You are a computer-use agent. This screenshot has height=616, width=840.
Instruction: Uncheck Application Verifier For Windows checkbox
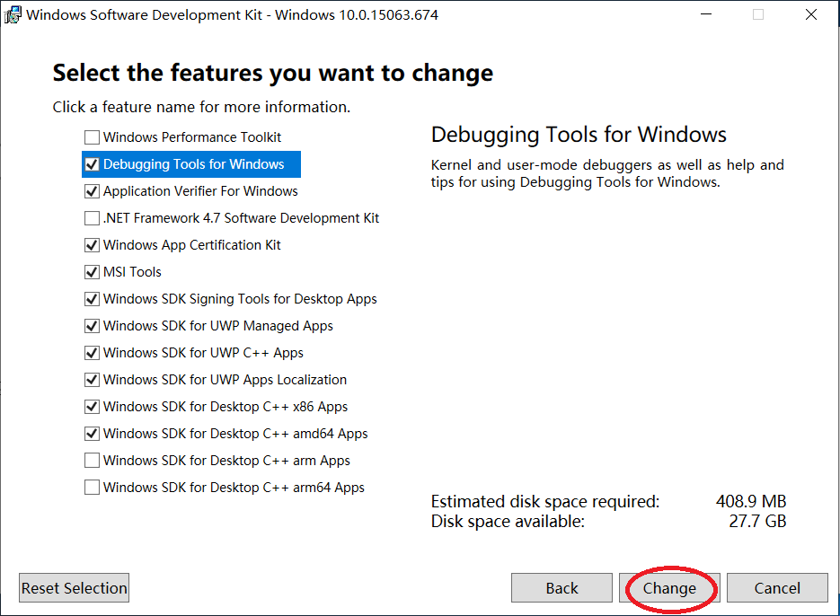point(93,191)
